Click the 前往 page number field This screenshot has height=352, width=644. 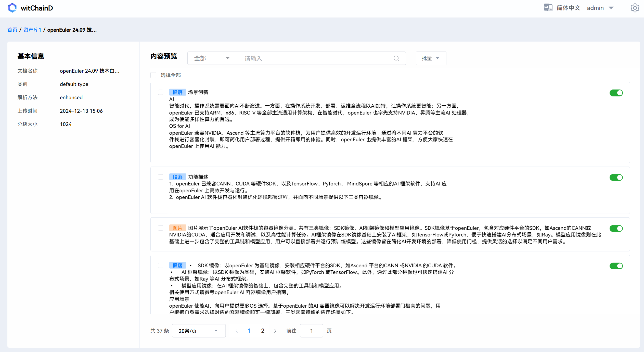click(x=311, y=331)
